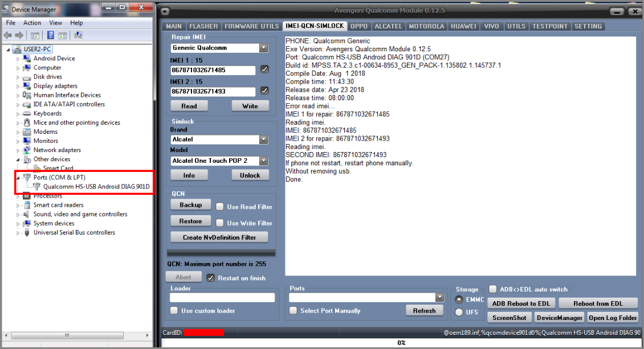Check Select Port Manually option
Image resolution: width=644 pixels, height=349 pixels.
[293, 310]
